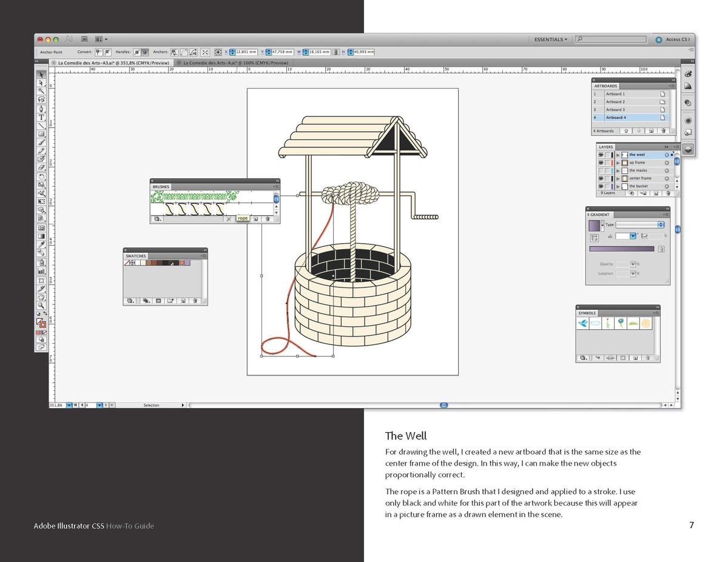The height and width of the screenshot is (562, 728).
Task: Toggle visibility of 'the masks' layer
Action: [x=601, y=170]
